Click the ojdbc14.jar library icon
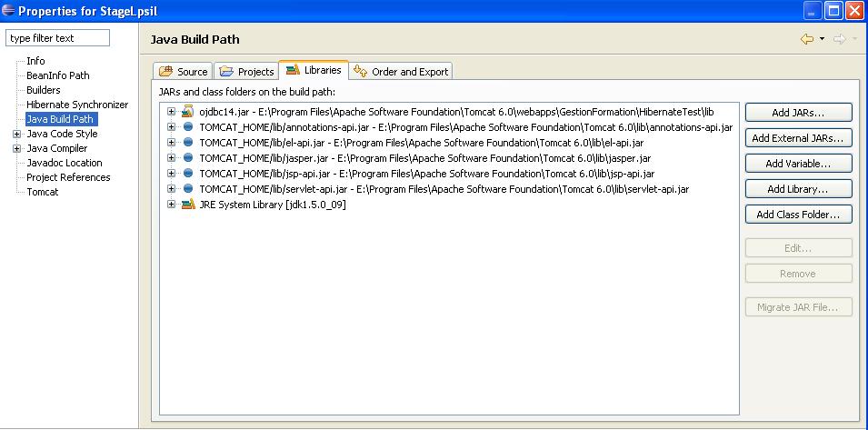 click(188, 111)
